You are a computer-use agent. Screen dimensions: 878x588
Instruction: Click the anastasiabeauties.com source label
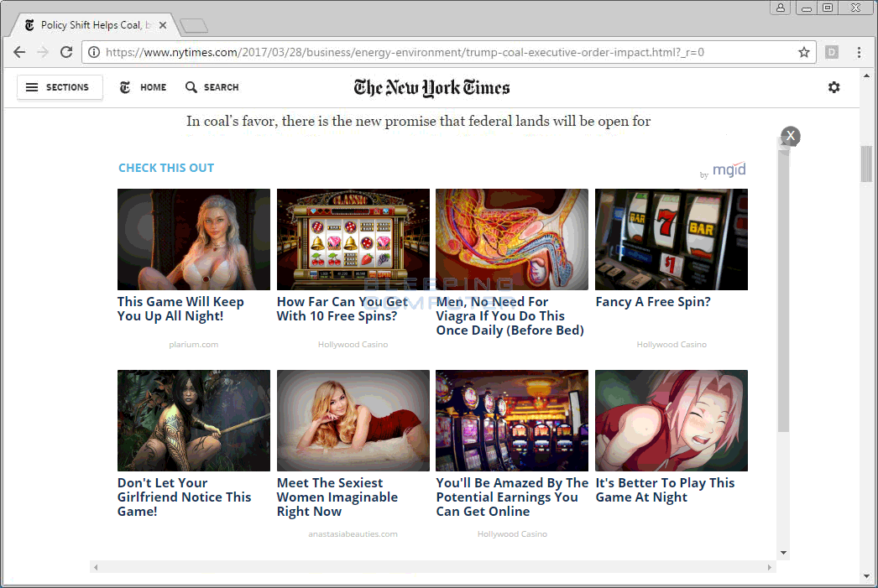353,534
